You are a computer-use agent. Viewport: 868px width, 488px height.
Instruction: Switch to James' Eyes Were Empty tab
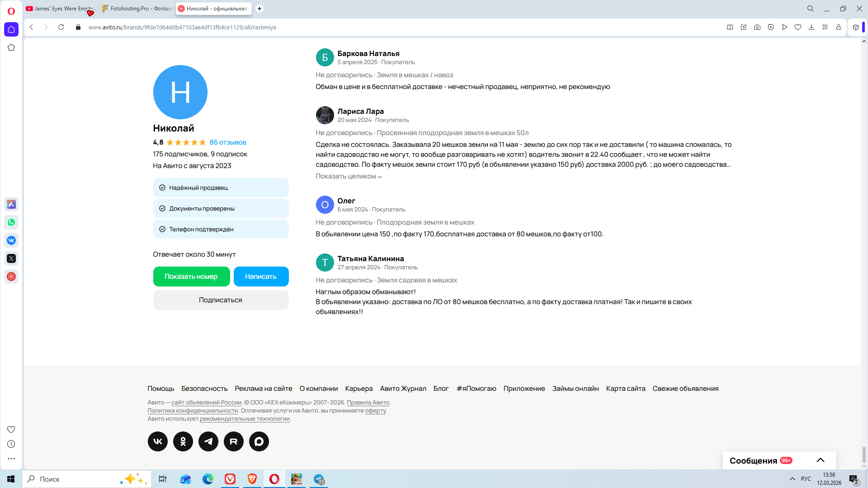click(x=60, y=9)
